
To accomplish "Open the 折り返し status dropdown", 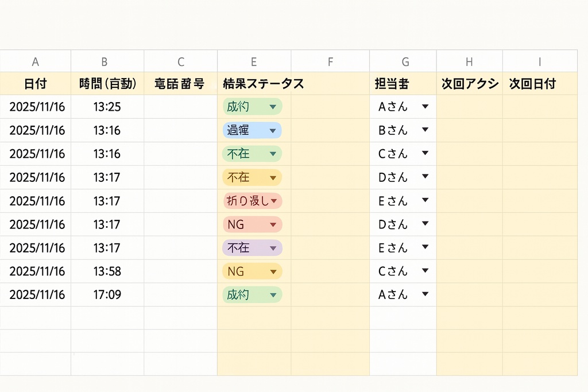I will [252, 201].
